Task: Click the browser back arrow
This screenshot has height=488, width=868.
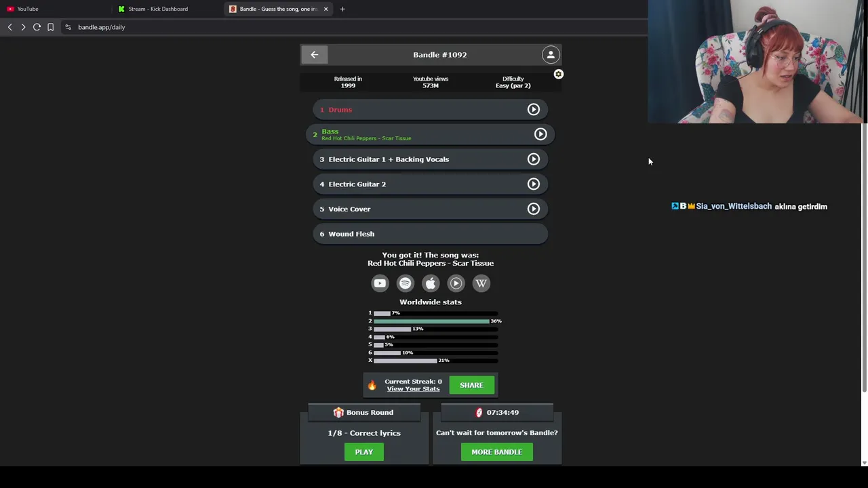Action: coord(9,27)
